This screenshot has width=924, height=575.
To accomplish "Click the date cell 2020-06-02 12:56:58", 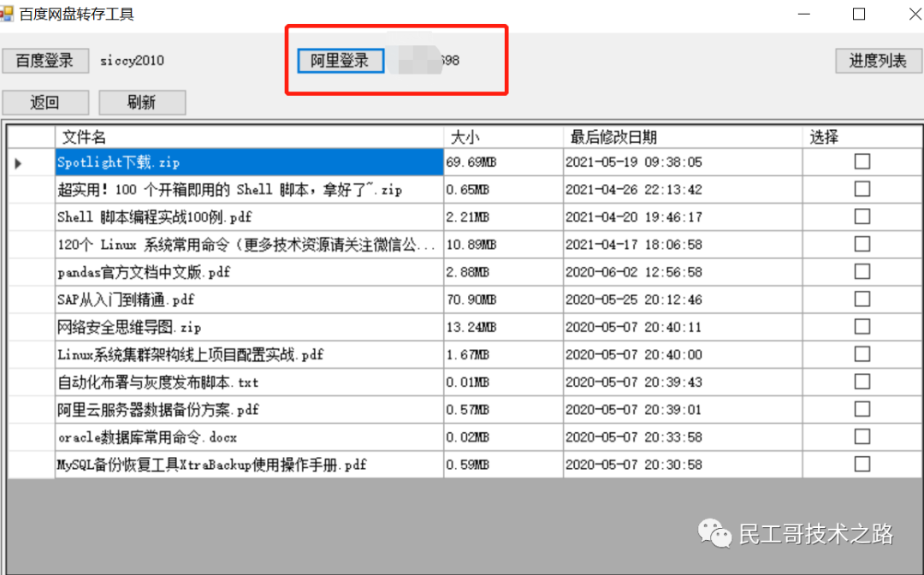I will [x=683, y=272].
